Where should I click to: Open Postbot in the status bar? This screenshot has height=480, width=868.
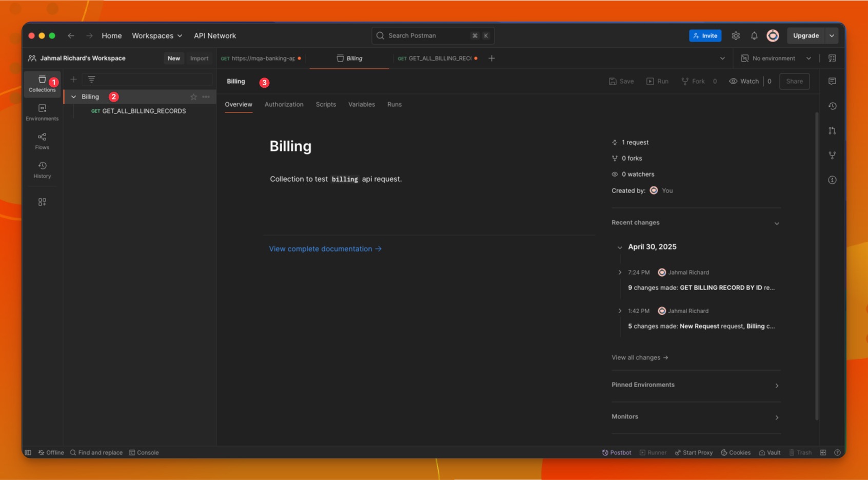click(x=617, y=452)
